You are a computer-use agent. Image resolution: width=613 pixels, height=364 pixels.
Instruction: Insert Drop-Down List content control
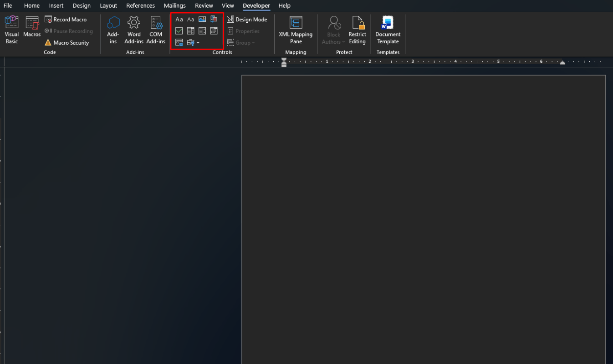point(202,31)
